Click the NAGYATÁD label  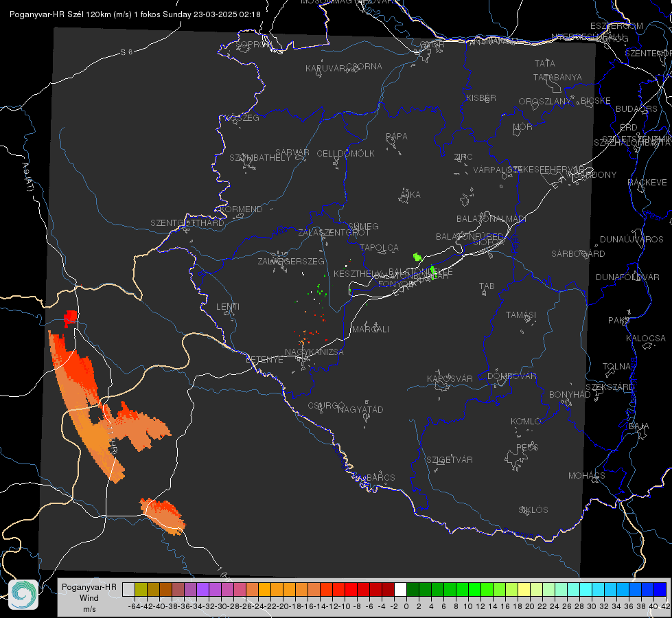point(360,409)
